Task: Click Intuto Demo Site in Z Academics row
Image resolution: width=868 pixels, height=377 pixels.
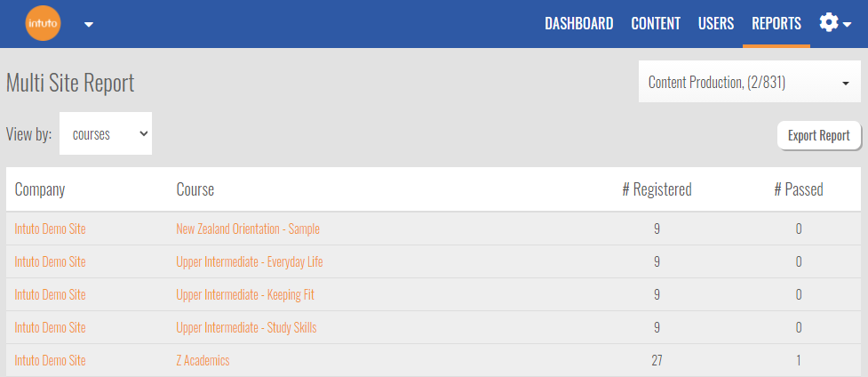Action: [50, 360]
